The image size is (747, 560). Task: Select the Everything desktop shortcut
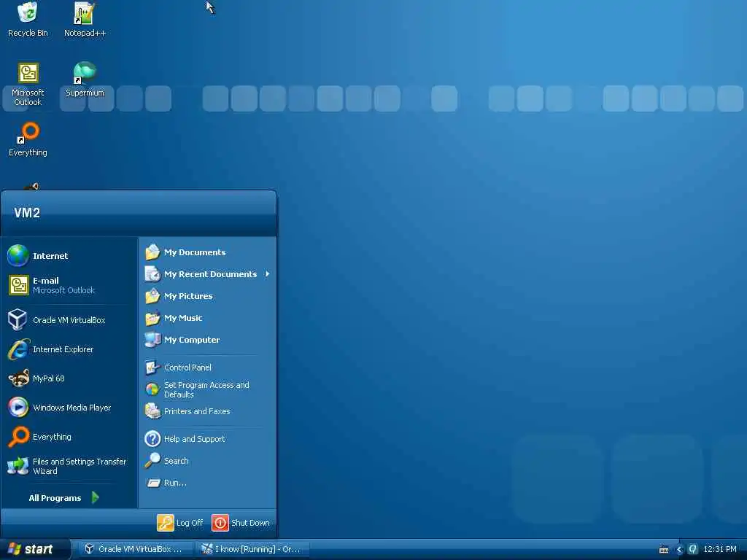click(28, 139)
